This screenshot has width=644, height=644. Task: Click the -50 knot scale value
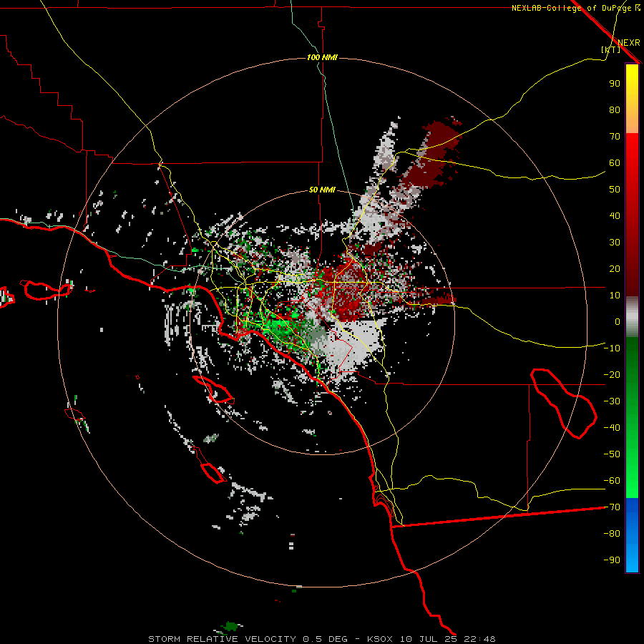pos(612,454)
